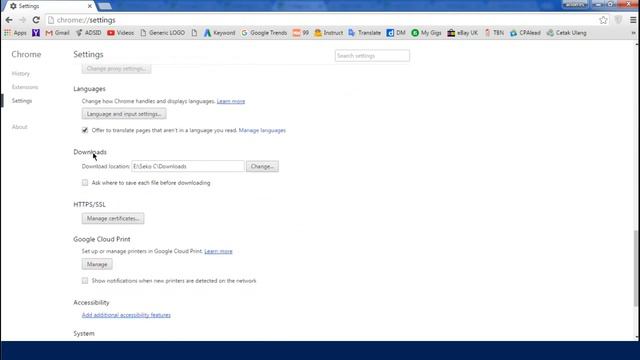Screen dimensions: 640x360
Task: Open the Generic LOGO bookmark
Action: 162,33
